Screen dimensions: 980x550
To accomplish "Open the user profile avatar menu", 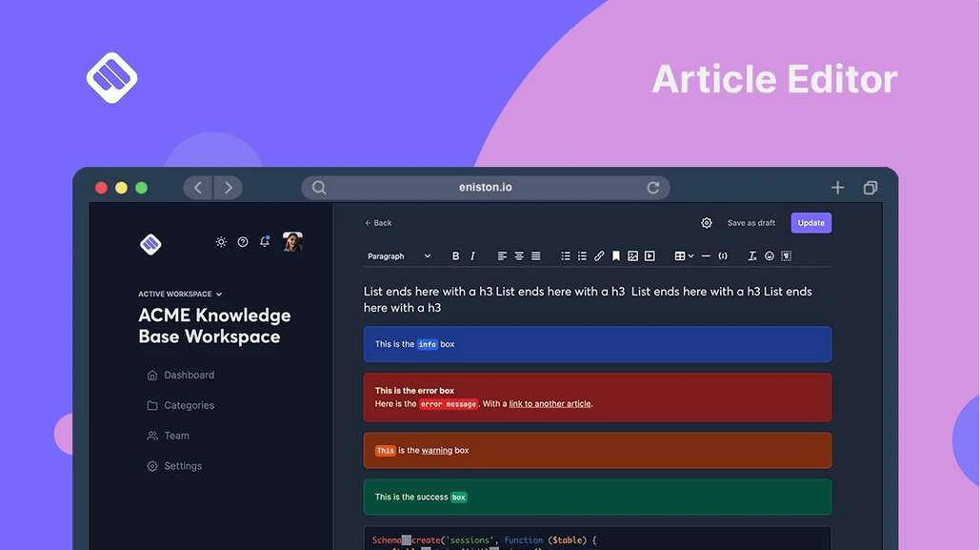I will [x=292, y=242].
